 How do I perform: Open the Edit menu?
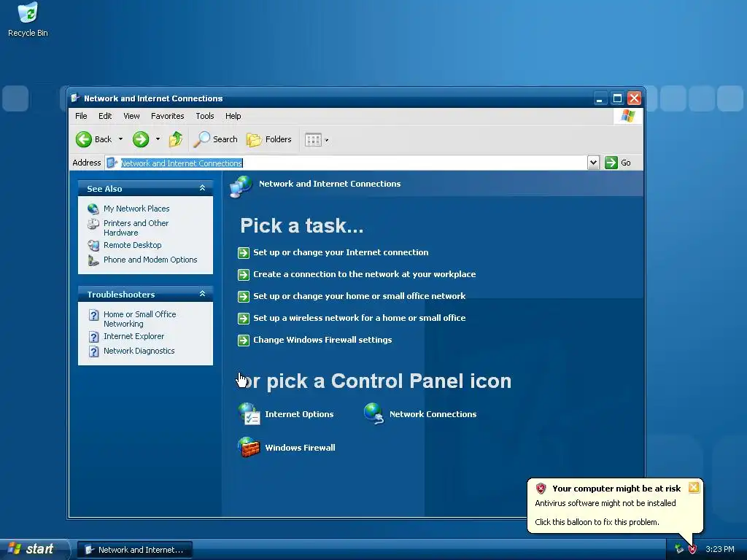[x=105, y=116]
